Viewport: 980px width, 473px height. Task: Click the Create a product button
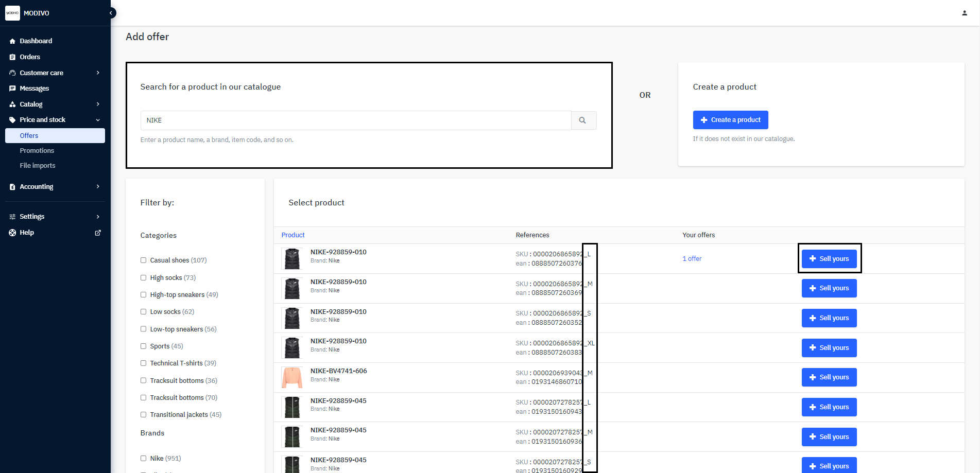tap(730, 120)
